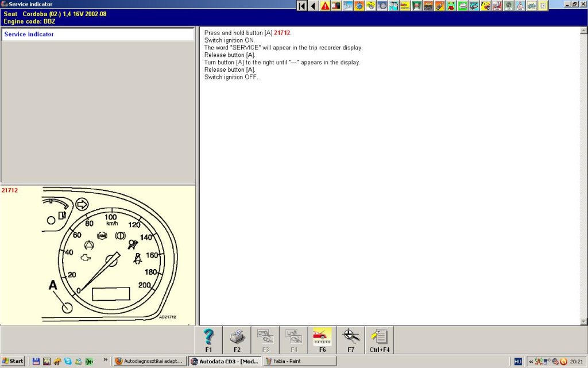Open the green icon with red car
The height and width of the screenshot is (368, 588).
(x=451, y=6)
